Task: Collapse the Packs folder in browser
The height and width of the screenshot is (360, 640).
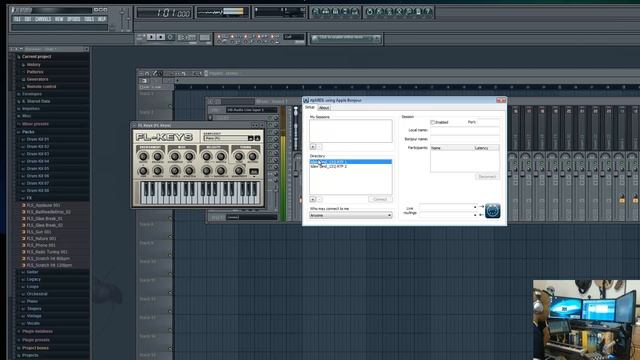Action: point(28,132)
